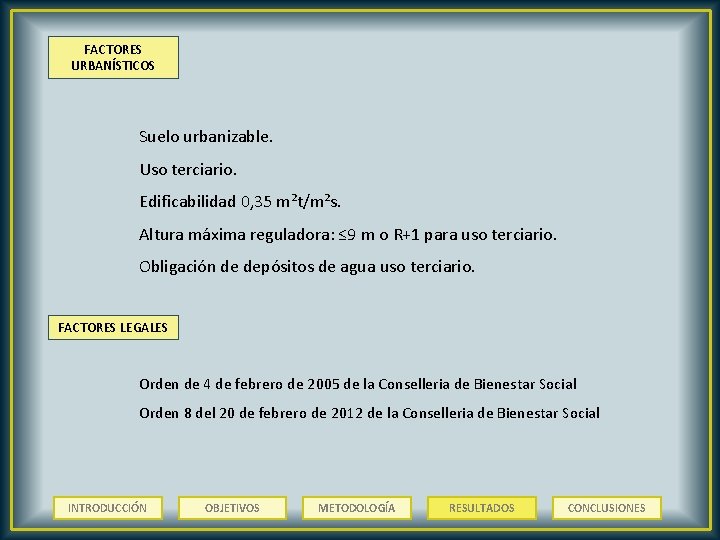
Task: Select the 'Suelo urbanizable.' line
Action: pos(206,136)
